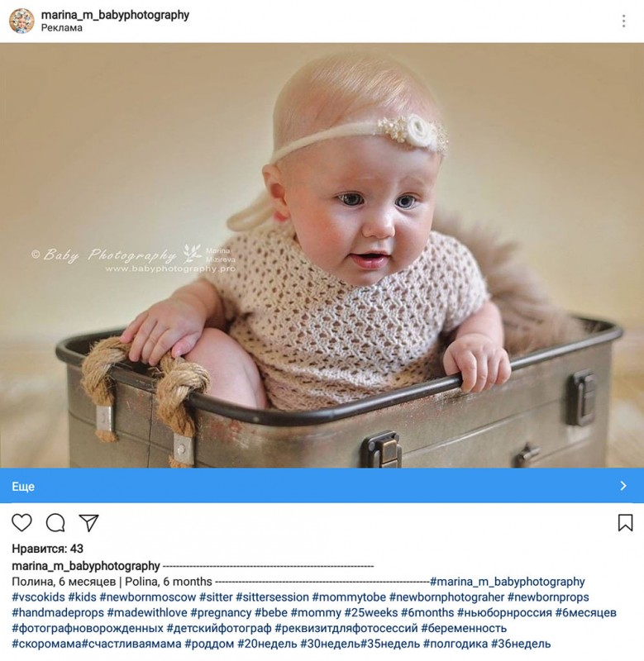The image size is (644, 661).
Task: Open marina_m_babyphotography username in header
Action: click(115, 15)
